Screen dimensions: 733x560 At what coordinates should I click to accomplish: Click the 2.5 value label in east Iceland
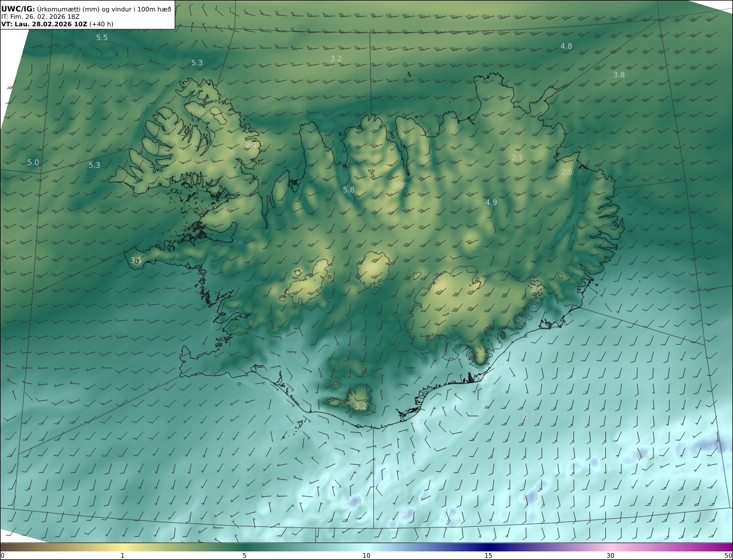(x=567, y=172)
